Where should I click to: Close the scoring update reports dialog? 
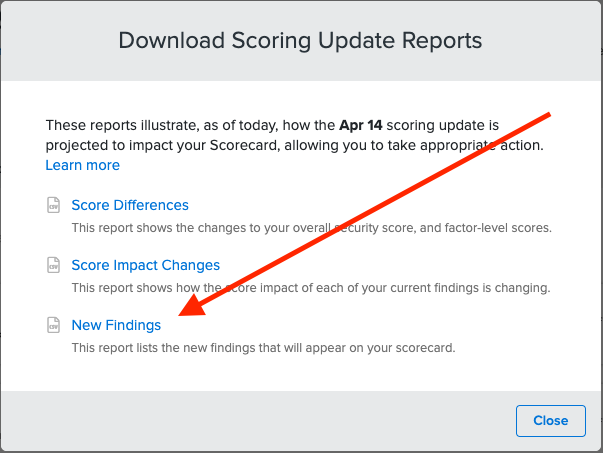coord(551,421)
